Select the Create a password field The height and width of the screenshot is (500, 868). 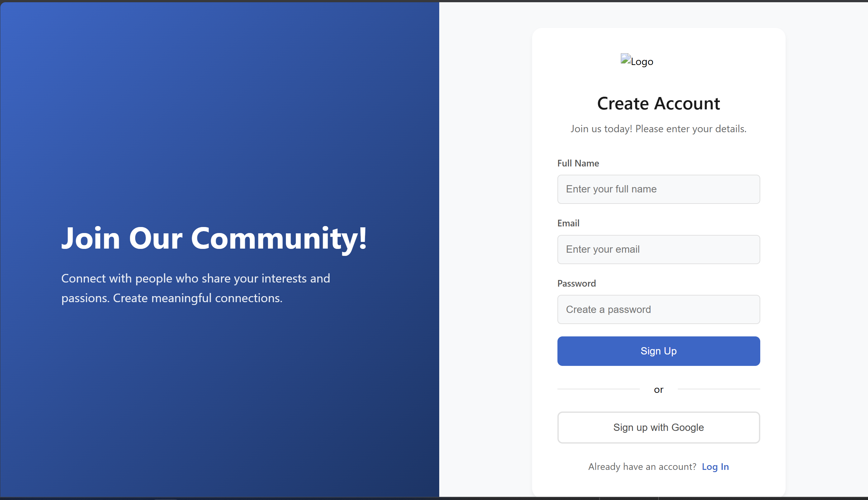(x=658, y=309)
